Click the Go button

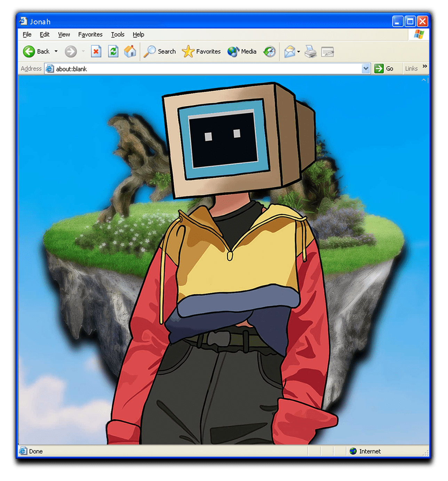(384, 69)
